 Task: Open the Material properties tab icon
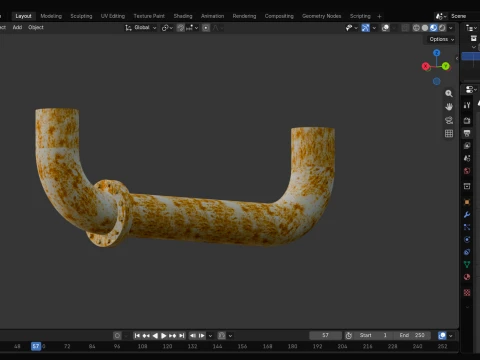[467, 277]
